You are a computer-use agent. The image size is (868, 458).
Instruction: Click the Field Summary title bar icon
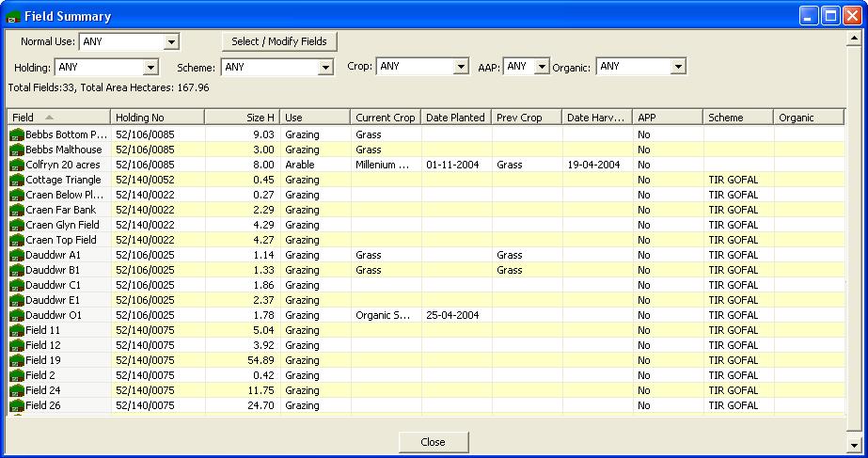[x=13, y=17]
